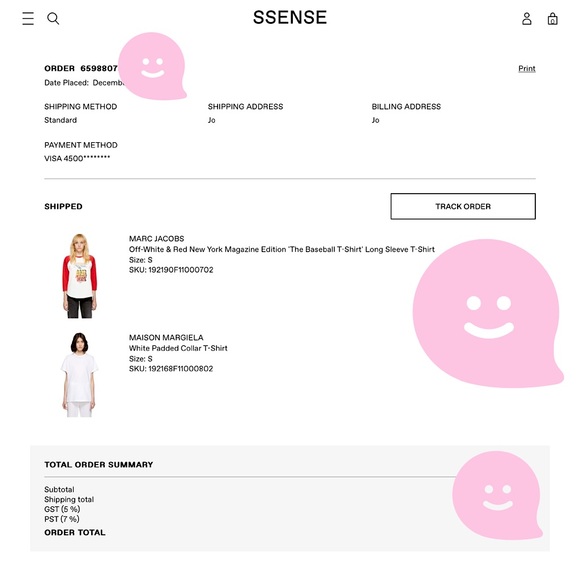Open the shopping bag icon
The image size is (580, 580).
point(553,18)
